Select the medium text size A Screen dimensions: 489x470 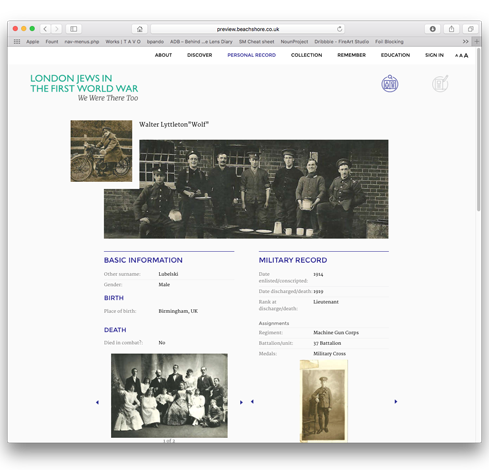tap(461, 56)
